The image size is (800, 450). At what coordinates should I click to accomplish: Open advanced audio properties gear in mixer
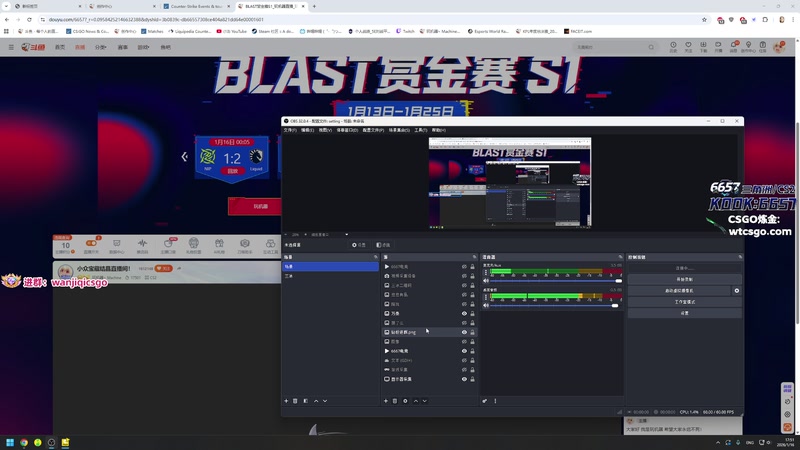pos(485,401)
